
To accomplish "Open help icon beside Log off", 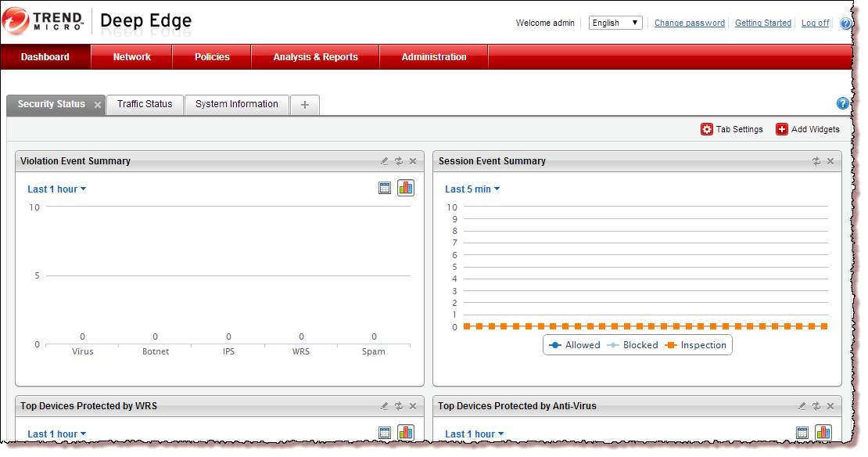I will (x=845, y=23).
